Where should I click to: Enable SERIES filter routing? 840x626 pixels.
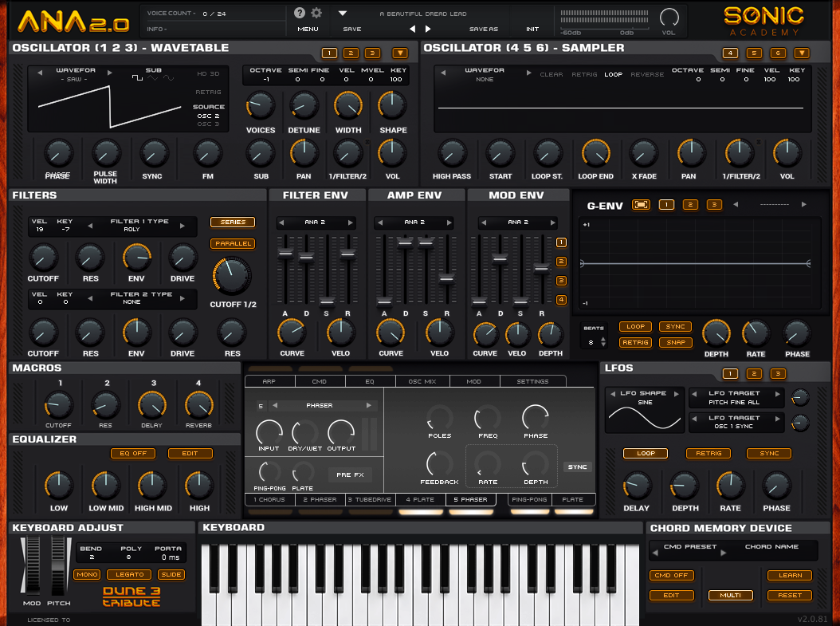pos(233,222)
